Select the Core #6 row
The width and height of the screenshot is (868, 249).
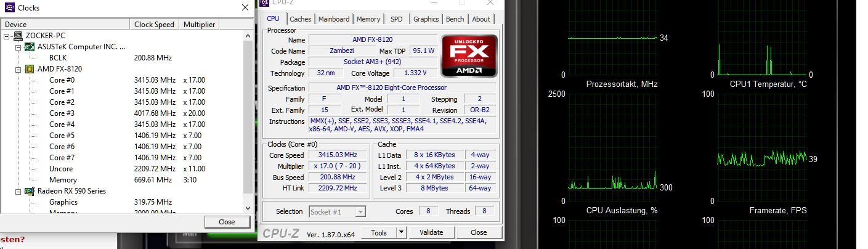tap(121, 147)
